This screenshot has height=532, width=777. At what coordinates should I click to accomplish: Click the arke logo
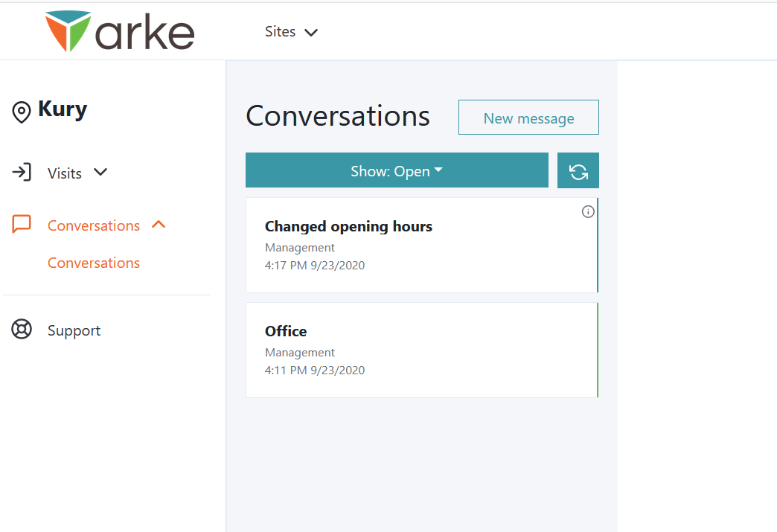pyautogui.click(x=119, y=31)
